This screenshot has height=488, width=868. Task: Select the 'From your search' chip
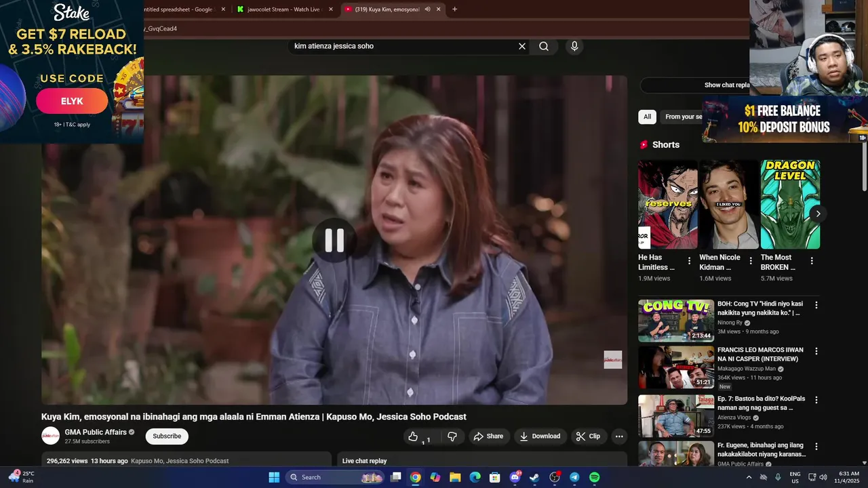coord(682,117)
